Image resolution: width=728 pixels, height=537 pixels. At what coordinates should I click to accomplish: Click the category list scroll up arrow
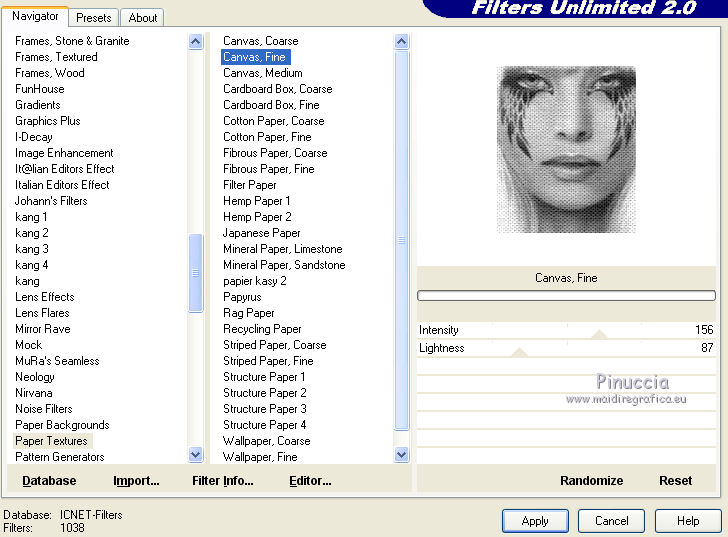click(x=196, y=42)
